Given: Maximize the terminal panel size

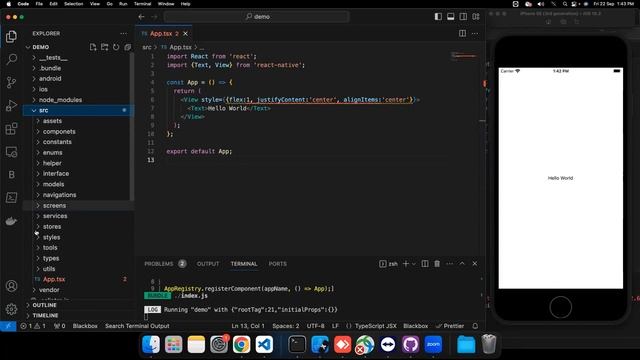Looking at the screenshot, I should pyautogui.click(x=462, y=264).
